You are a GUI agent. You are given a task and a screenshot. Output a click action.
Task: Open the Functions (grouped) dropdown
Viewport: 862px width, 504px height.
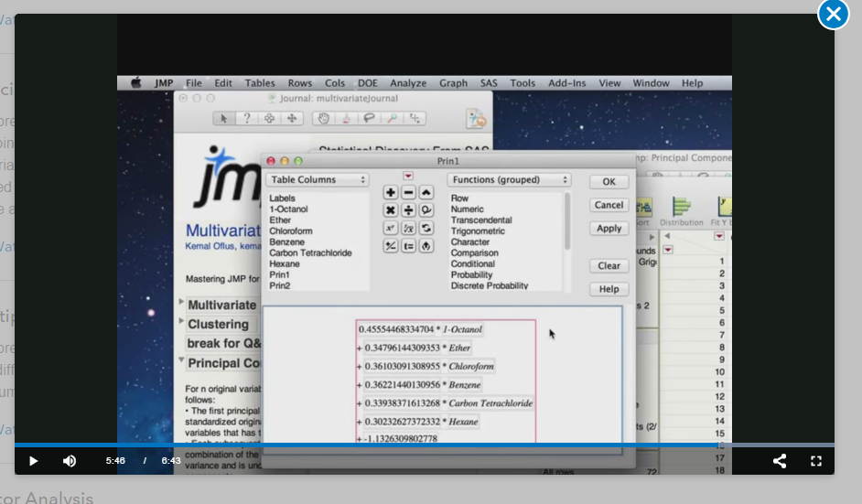pos(509,179)
